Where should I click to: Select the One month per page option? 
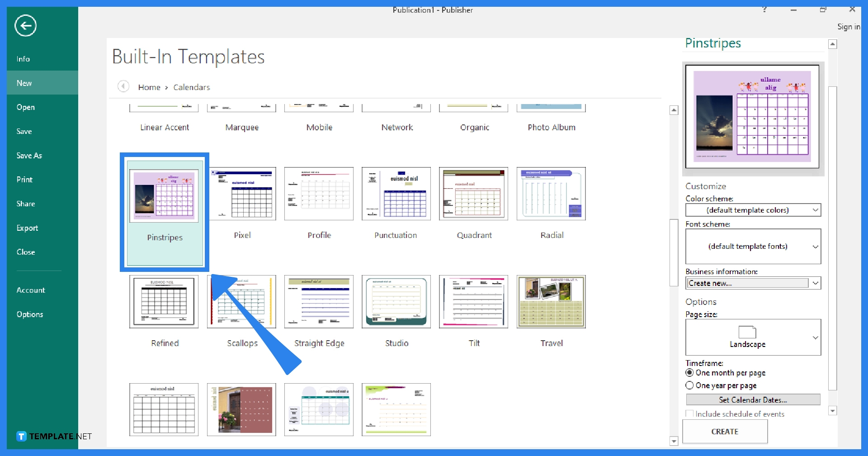pos(690,372)
